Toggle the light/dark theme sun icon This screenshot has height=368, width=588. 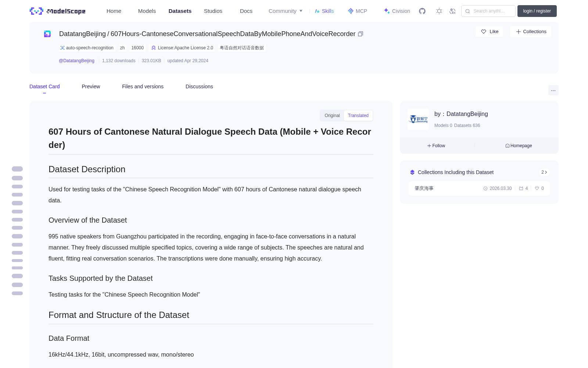tap(439, 11)
